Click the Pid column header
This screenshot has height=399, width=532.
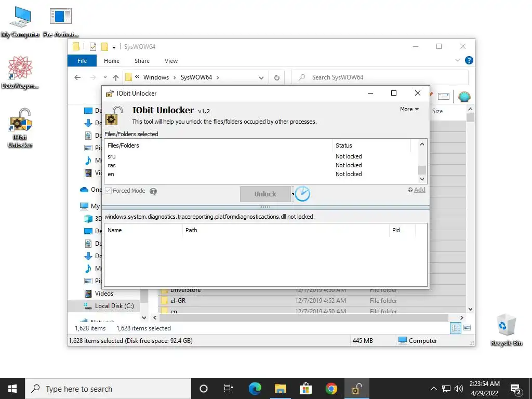(x=402, y=230)
